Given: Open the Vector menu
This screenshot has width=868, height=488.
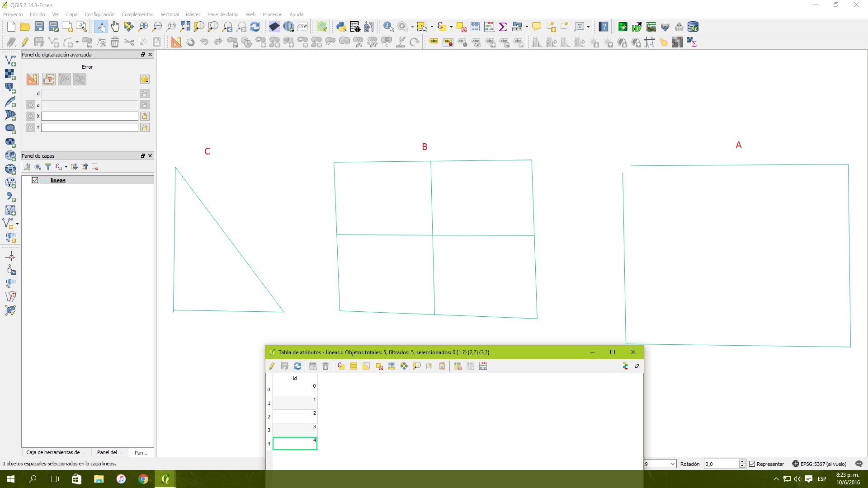Looking at the screenshot, I should click(x=170, y=14).
